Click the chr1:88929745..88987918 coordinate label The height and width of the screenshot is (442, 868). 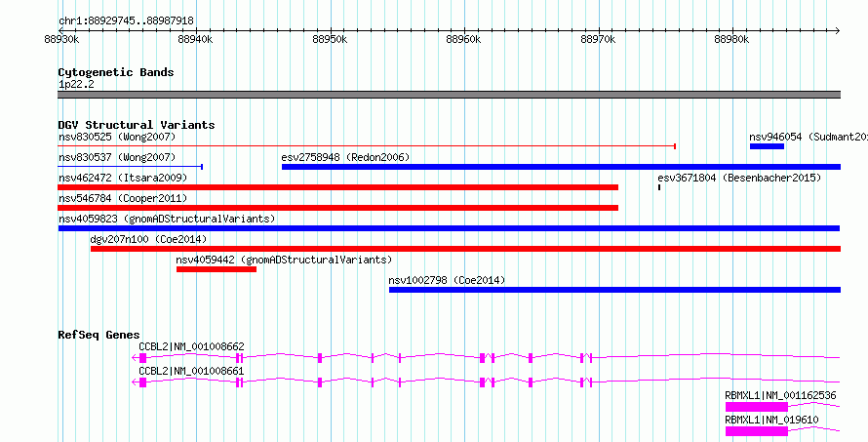pyautogui.click(x=126, y=21)
